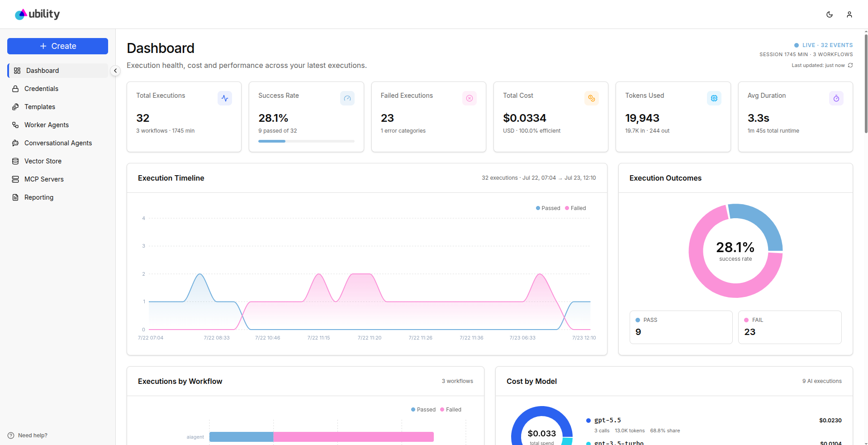Click the 7/22 11:20 timeline axis label
The width and height of the screenshot is (868, 445).
370,338
